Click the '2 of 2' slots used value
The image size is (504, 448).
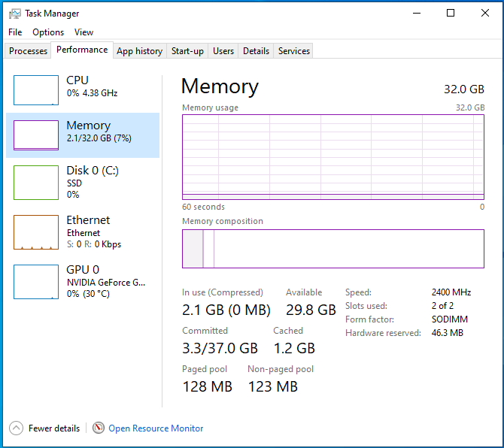[x=442, y=306]
